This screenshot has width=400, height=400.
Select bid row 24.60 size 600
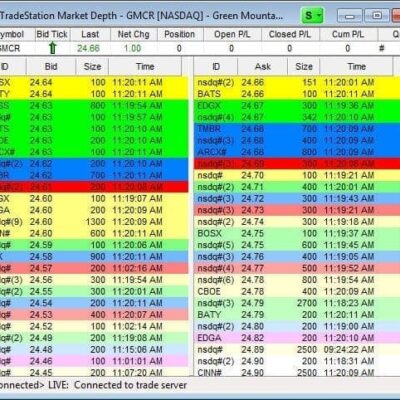94,233
